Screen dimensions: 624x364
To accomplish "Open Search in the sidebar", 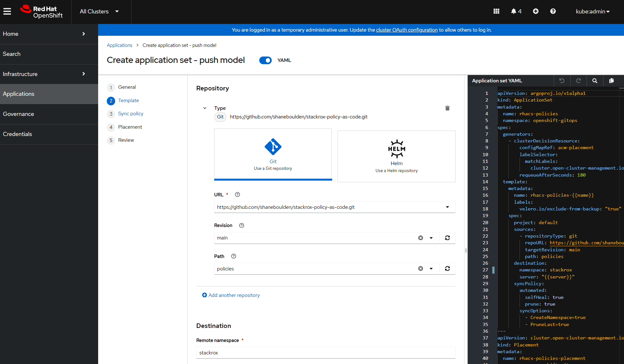I will pos(49,54).
